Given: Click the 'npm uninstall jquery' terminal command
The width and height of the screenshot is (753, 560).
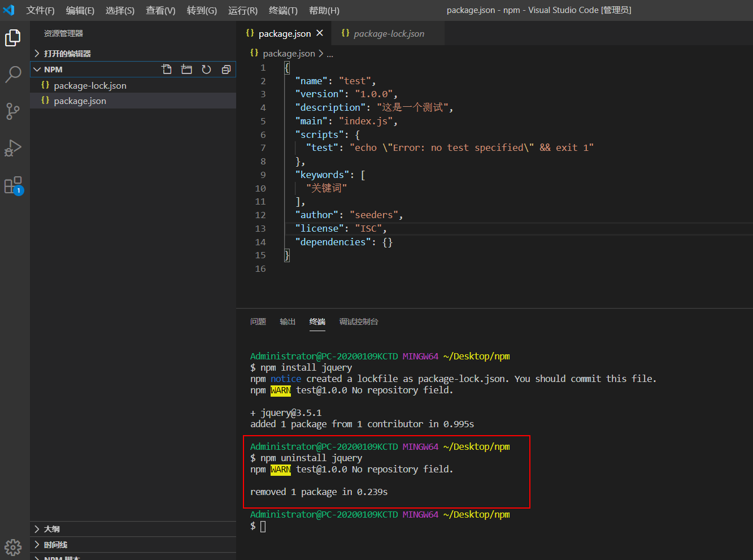Looking at the screenshot, I should (311, 458).
